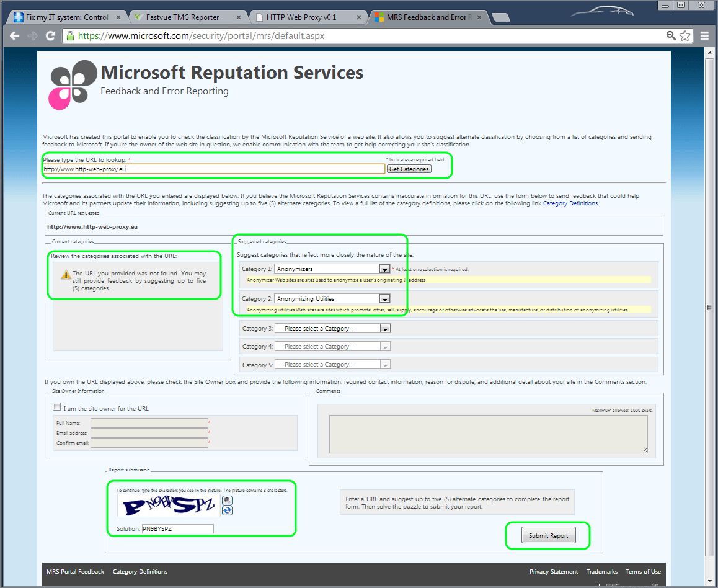This screenshot has height=588, width=718.
Task: Click the captcha image PN9BYSPZ
Action: point(169,506)
